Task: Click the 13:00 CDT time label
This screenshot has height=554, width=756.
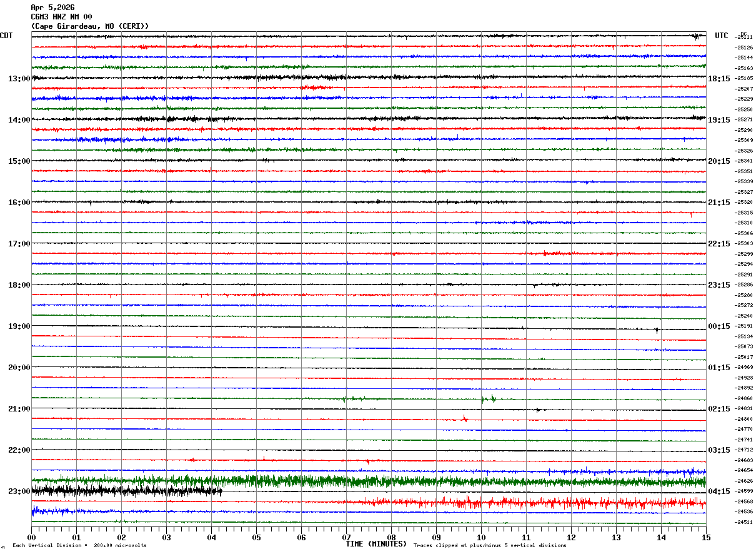Action: click(x=19, y=79)
